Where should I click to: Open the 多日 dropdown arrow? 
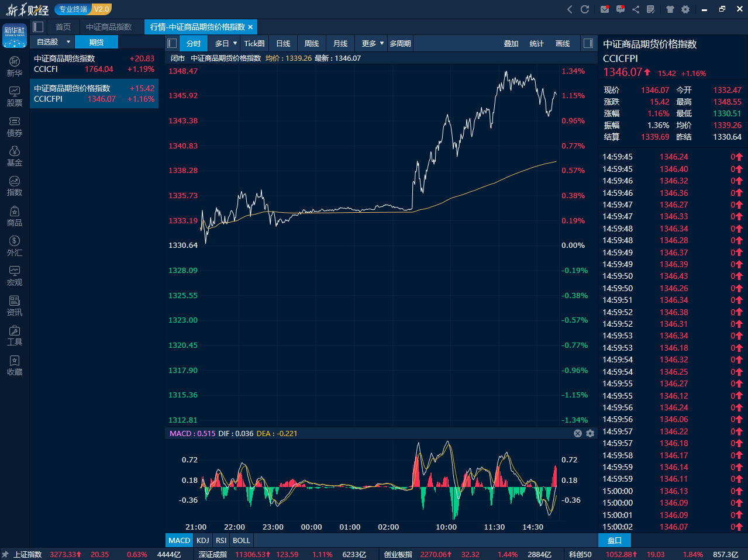pos(235,43)
